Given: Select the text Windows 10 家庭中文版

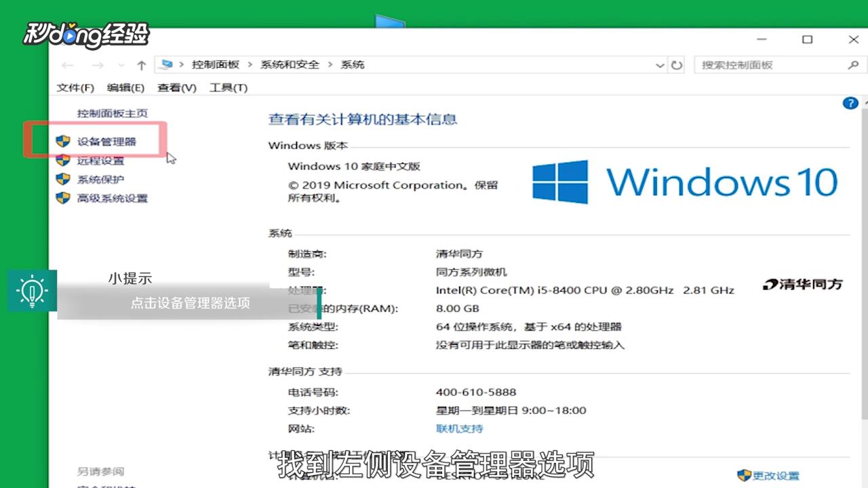Looking at the screenshot, I should click(x=354, y=166).
